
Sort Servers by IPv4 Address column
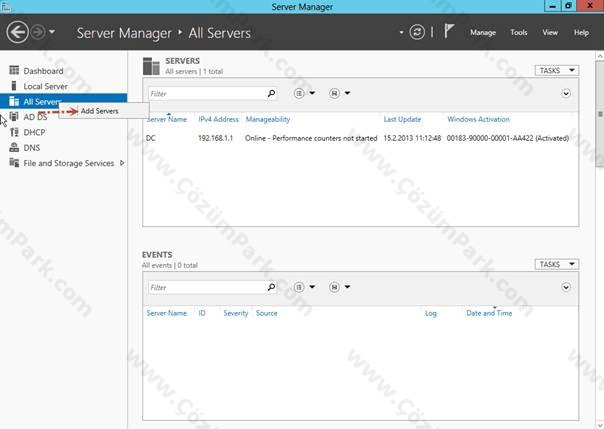(218, 119)
